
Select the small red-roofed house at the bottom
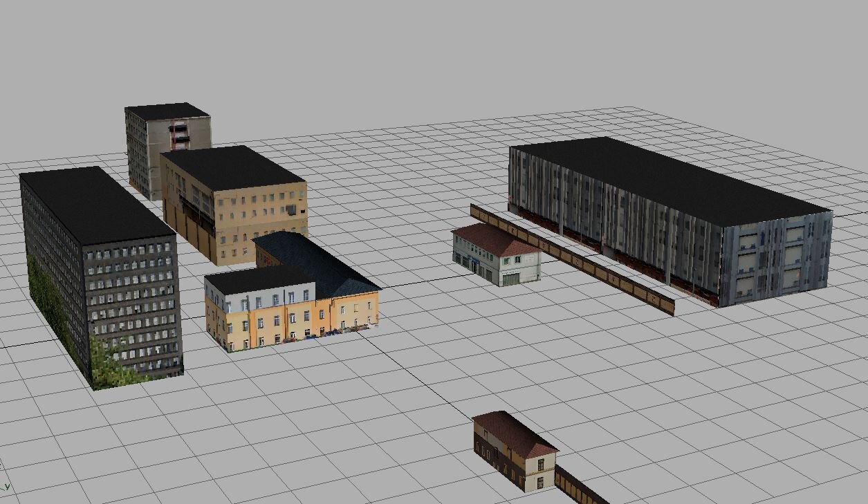point(516,451)
